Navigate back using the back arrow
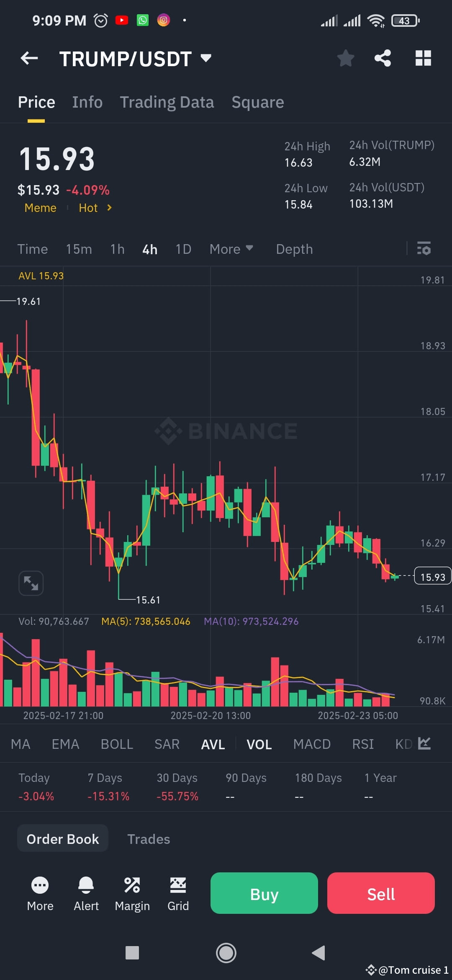 28,58
